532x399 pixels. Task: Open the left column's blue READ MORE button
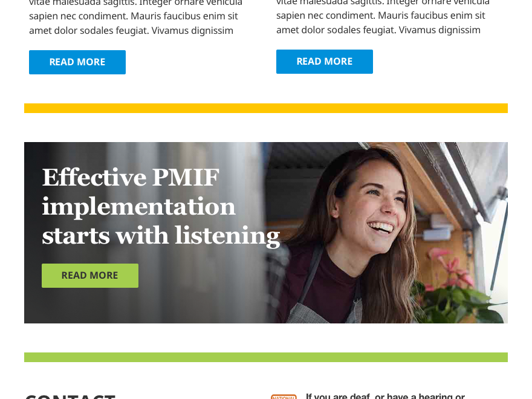77,62
